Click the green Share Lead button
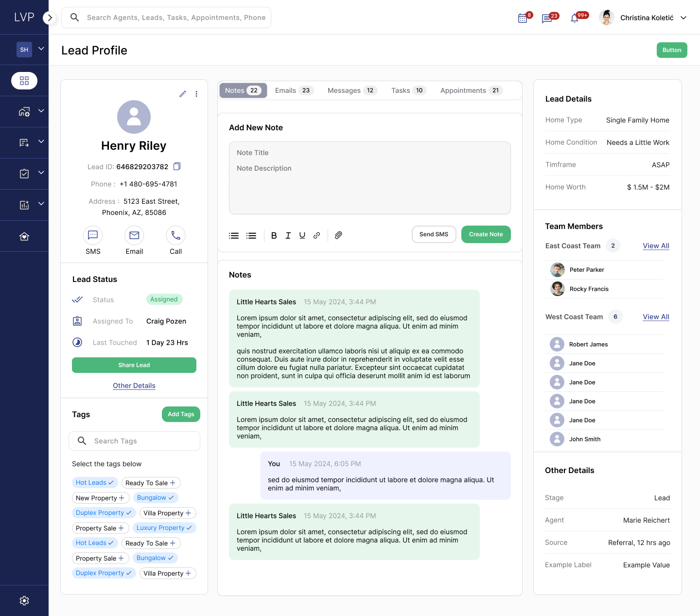Image resolution: width=700 pixels, height=616 pixels. (134, 365)
